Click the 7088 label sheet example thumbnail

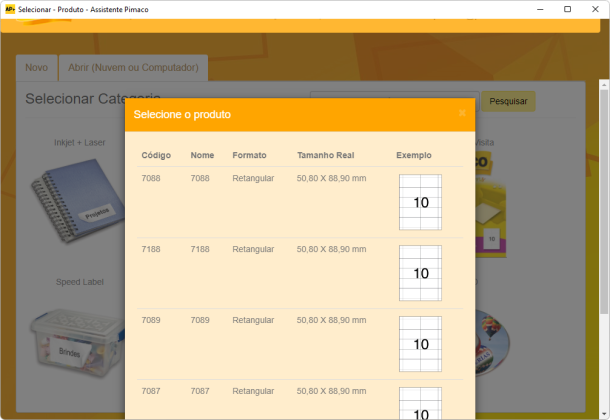point(420,202)
